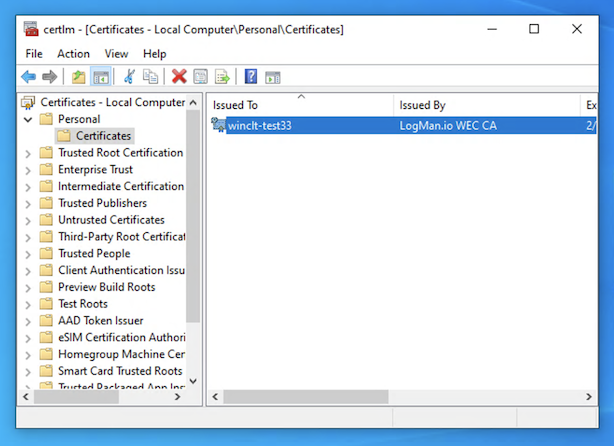The height and width of the screenshot is (446, 614).
Task: Expand Intermediate Certification node
Action: click(x=28, y=187)
